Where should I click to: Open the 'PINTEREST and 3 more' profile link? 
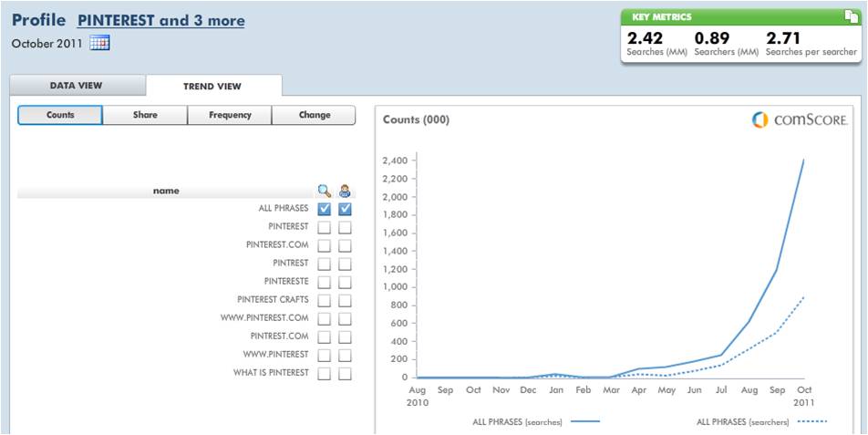point(161,21)
